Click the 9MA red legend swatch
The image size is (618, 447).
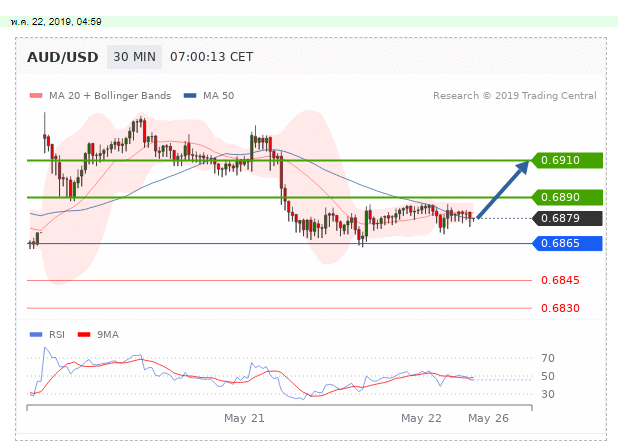point(84,335)
